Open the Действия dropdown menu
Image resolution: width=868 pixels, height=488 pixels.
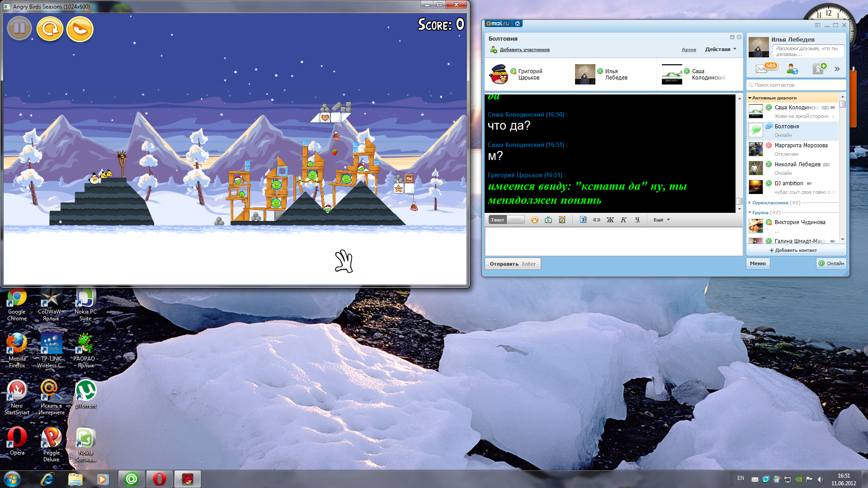click(721, 49)
